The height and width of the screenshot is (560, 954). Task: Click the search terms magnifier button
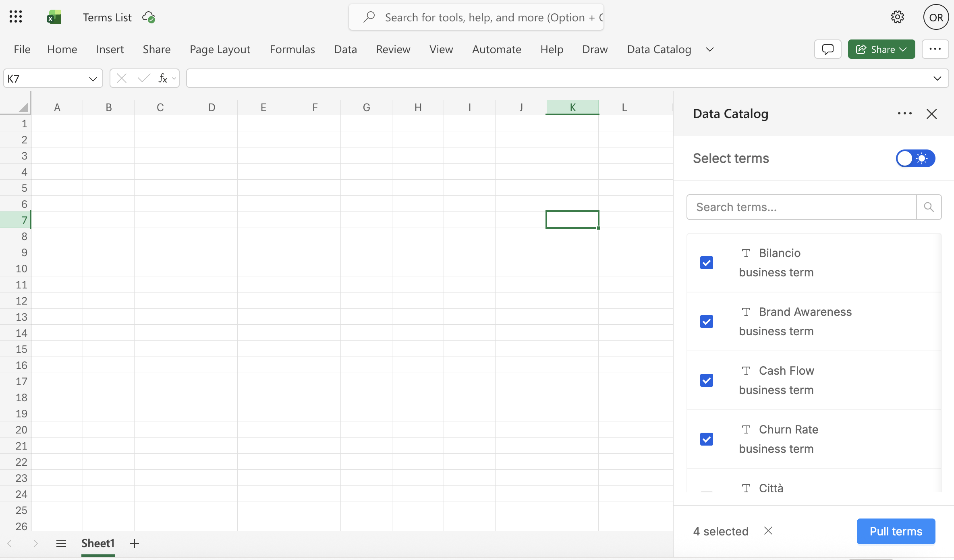coord(929,207)
